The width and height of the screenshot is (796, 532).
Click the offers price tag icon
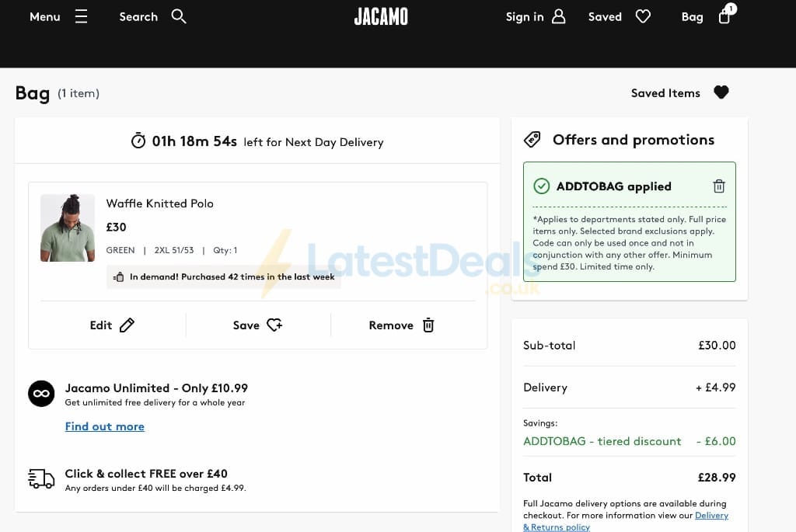click(x=532, y=140)
